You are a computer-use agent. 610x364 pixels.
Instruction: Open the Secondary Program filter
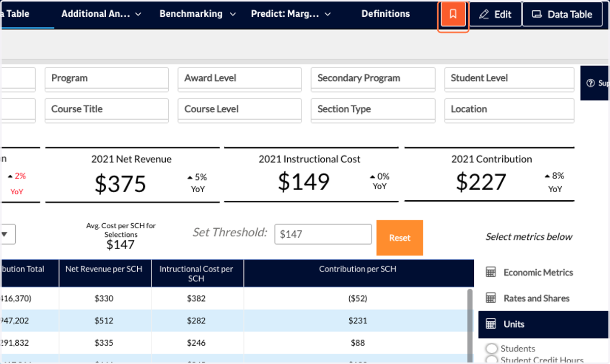[x=373, y=79]
